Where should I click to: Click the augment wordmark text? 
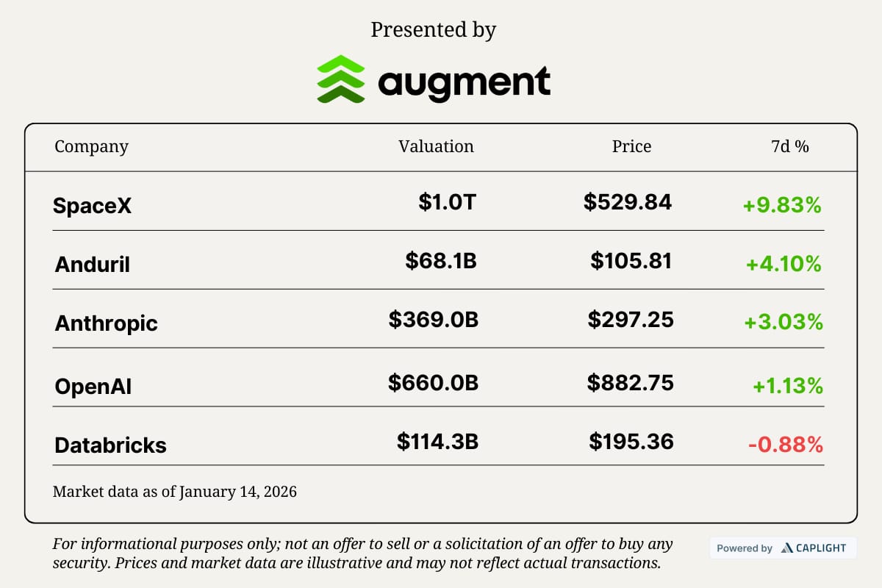pyautogui.click(x=465, y=81)
